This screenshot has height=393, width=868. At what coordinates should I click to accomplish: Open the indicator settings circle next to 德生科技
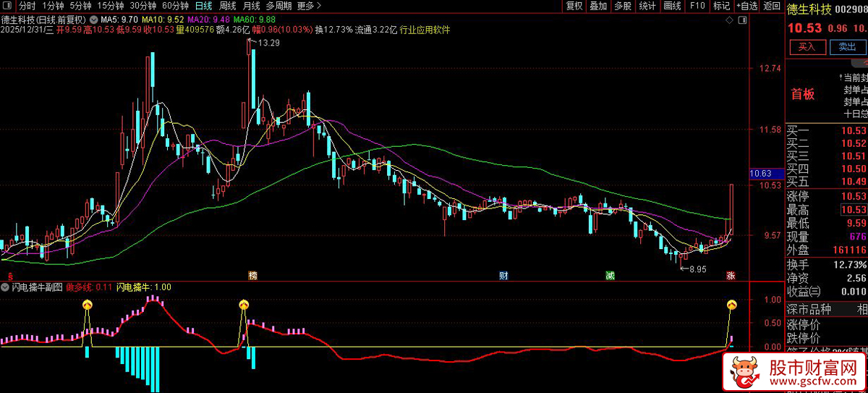tap(93, 19)
